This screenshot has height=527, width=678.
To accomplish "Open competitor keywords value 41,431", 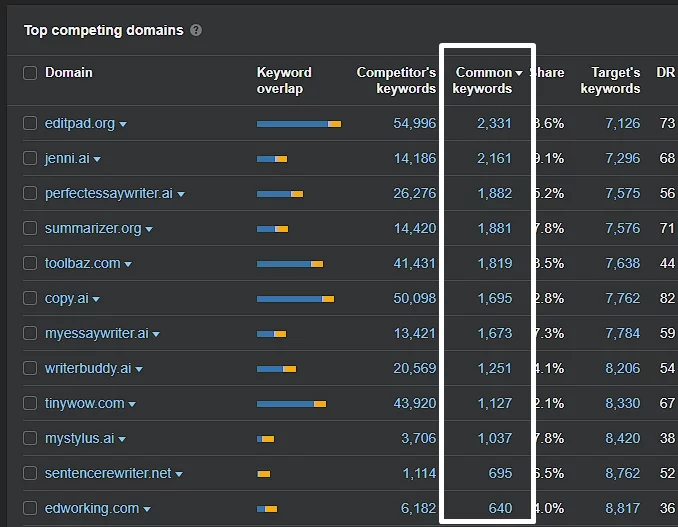I will [x=414, y=264].
